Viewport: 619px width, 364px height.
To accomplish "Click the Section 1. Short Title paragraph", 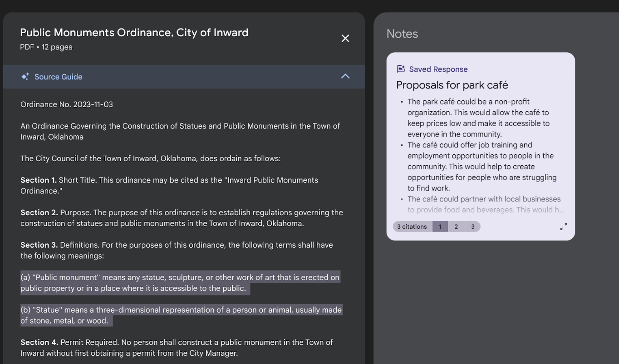I will click(169, 185).
